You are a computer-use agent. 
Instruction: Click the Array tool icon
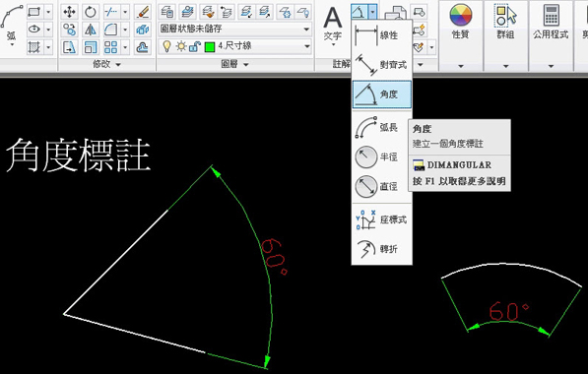(110, 47)
